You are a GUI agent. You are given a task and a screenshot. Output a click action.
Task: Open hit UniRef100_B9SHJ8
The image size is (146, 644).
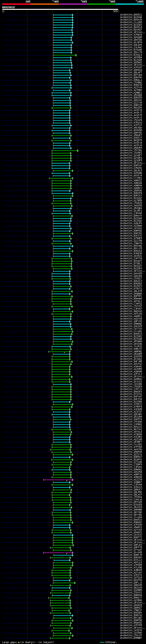tap(131, 20)
